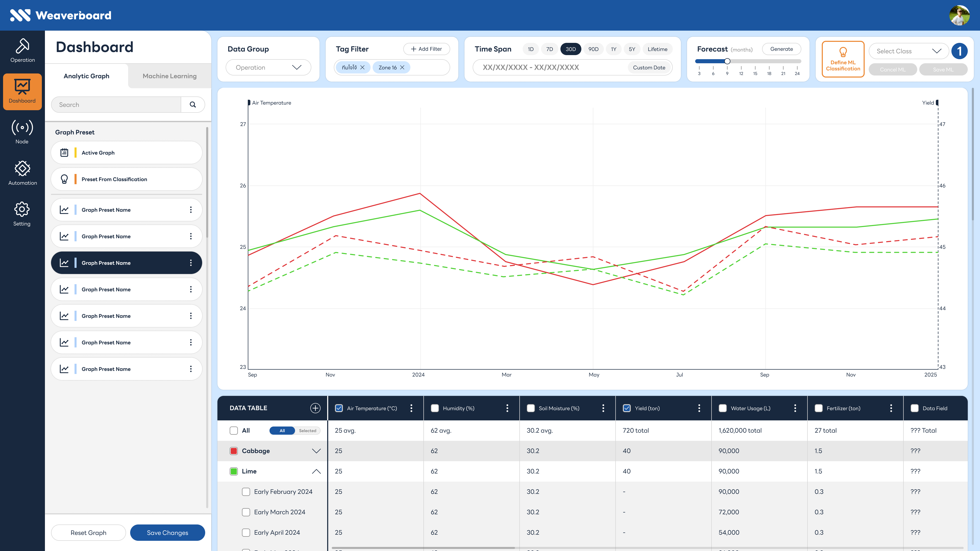980x551 pixels.
Task: Open Automation from the sidebar
Action: [22, 173]
